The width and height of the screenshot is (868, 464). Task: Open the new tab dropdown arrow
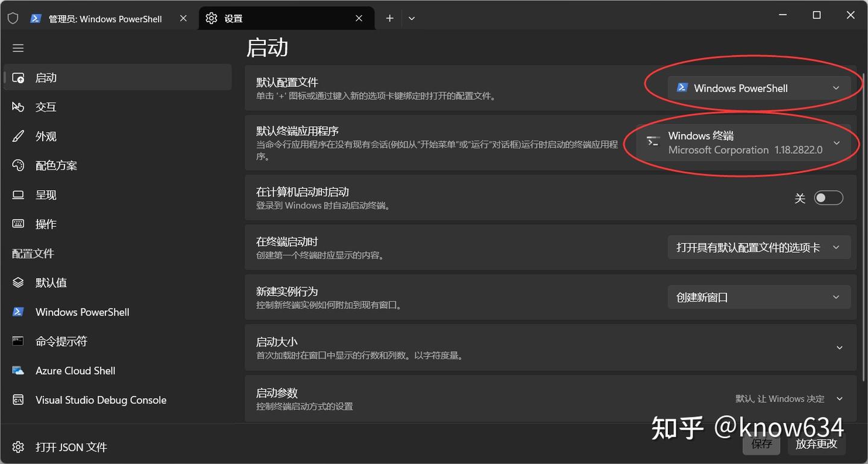coord(412,19)
